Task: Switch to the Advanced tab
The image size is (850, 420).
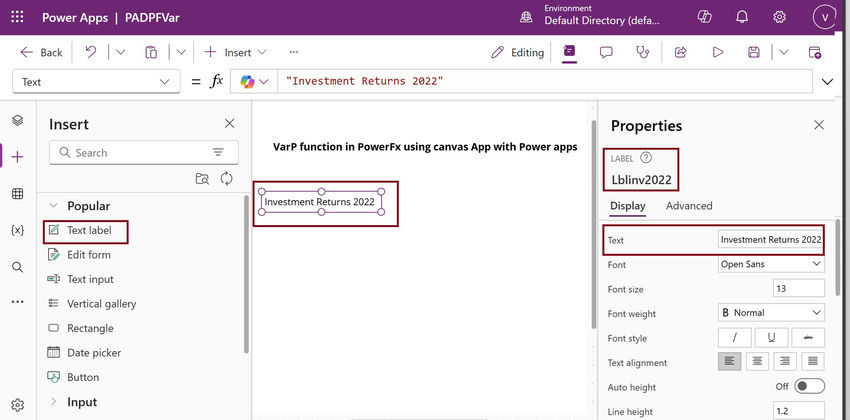Action: click(x=689, y=206)
